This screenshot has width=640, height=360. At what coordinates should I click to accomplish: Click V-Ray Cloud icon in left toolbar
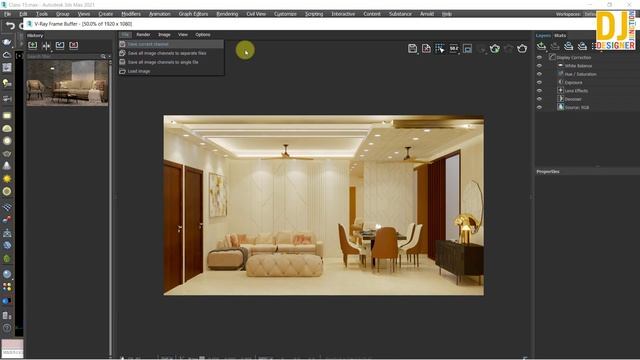coord(7,55)
